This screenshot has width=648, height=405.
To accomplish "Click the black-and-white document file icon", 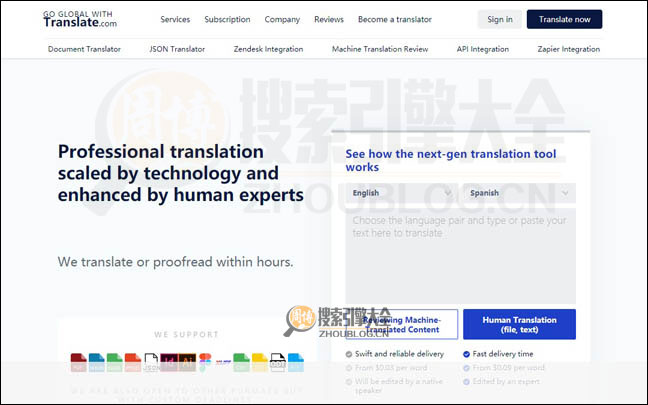I will 278,362.
